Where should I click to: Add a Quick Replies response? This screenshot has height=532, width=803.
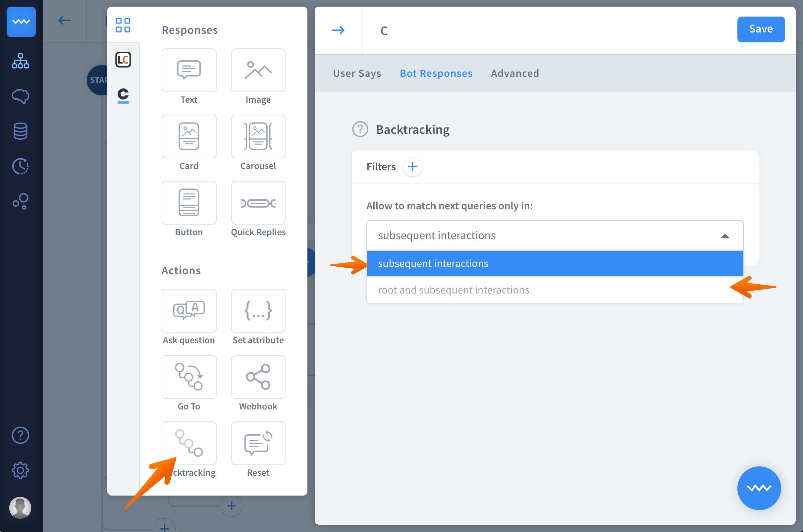pyautogui.click(x=258, y=202)
